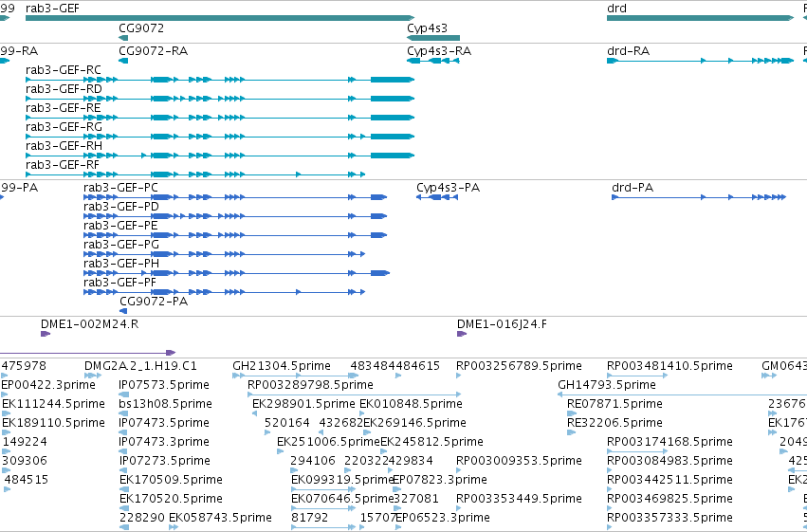Click EST EP00422.3prime
Image resolution: width=807 pixels, height=532 pixels.
coord(48,385)
